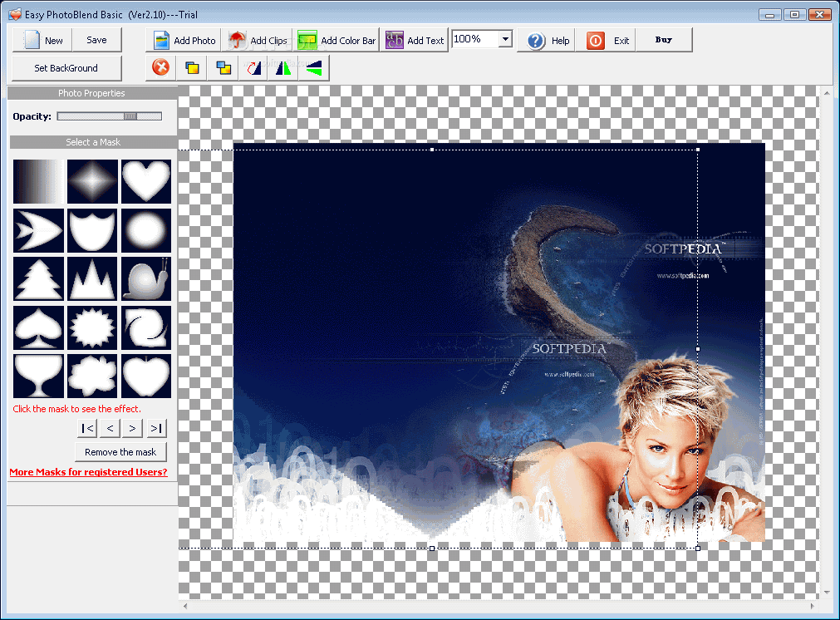Exit the application
The image size is (840, 620).
tap(607, 40)
